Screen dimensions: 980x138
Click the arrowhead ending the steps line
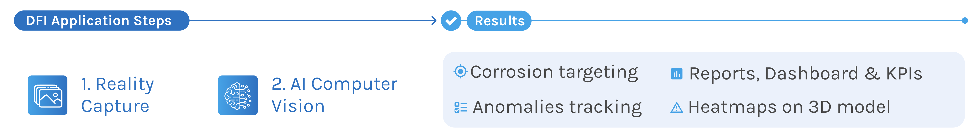click(434, 21)
